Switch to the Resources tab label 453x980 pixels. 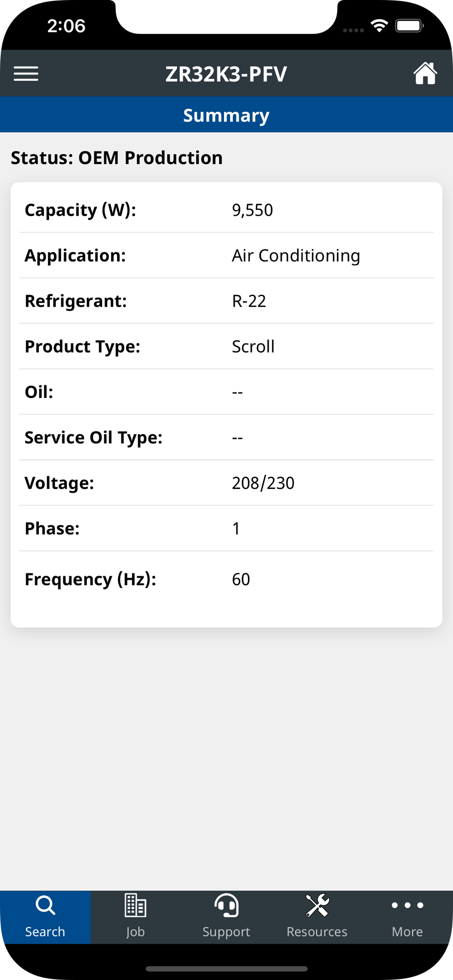click(x=317, y=931)
